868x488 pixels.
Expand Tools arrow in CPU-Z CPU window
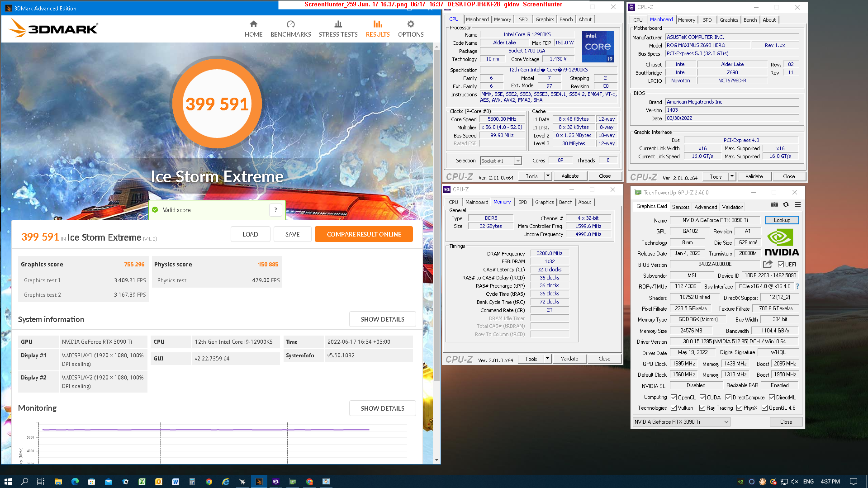[x=548, y=176]
